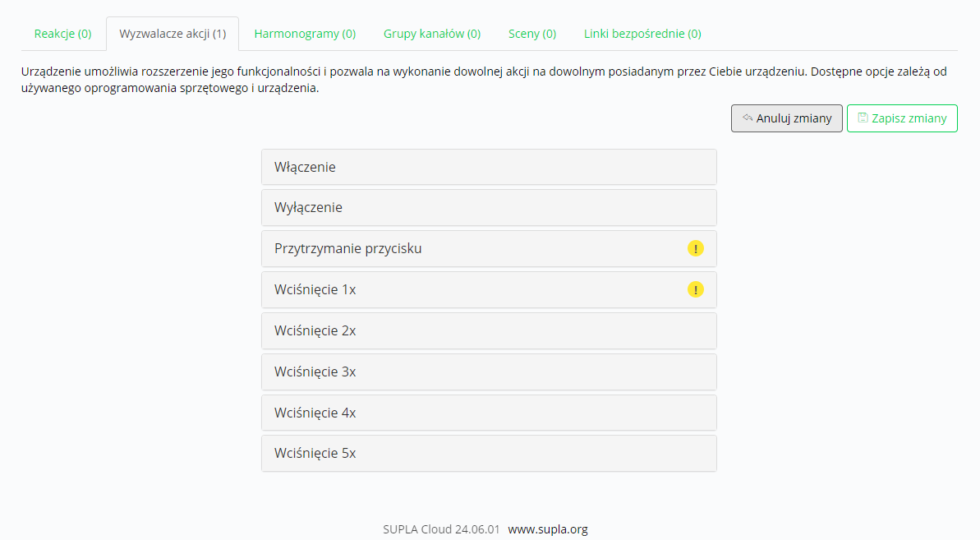Click the yellow warning icon on Wciśnięcie 1x
980x540 pixels.
click(696, 289)
